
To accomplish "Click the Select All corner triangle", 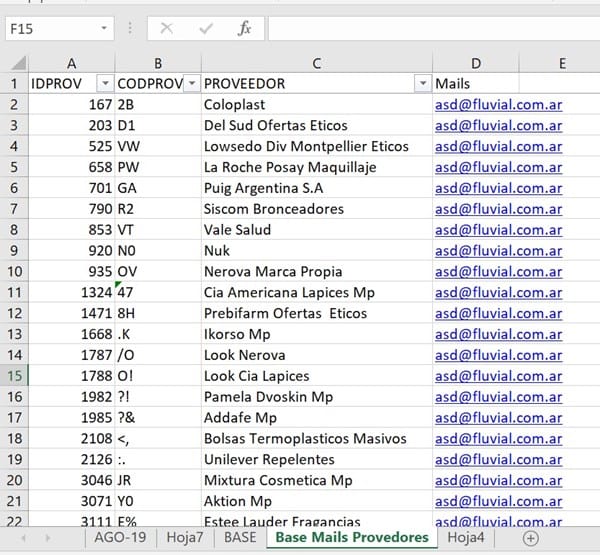I will [18, 64].
